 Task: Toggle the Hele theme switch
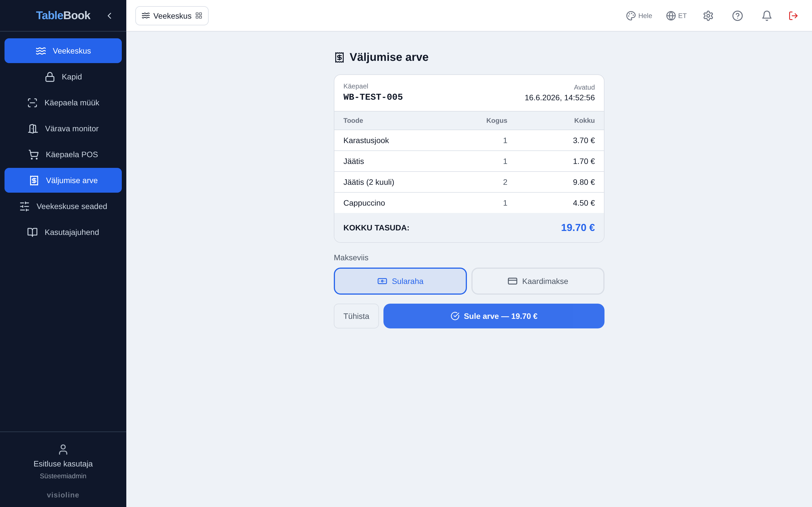[x=639, y=16]
